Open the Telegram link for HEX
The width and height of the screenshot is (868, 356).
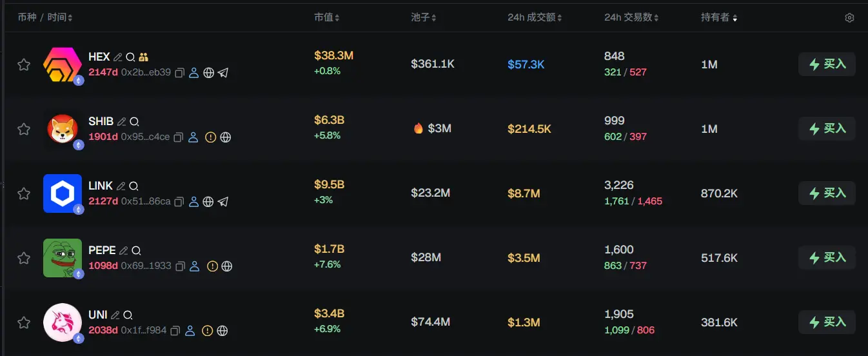pos(223,73)
